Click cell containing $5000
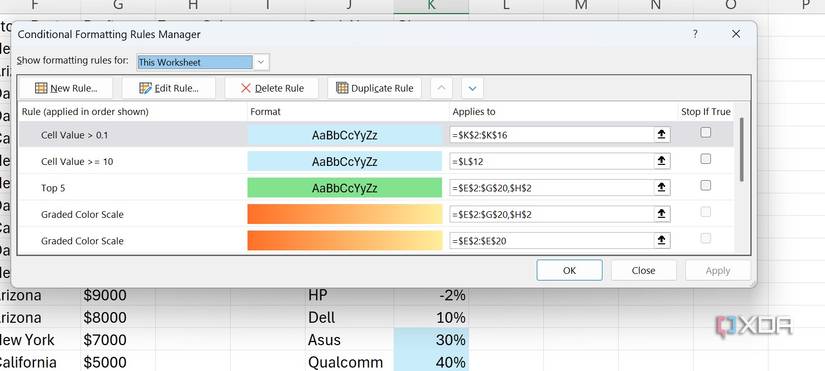The width and height of the screenshot is (825, 371). (x=118, y=362)
